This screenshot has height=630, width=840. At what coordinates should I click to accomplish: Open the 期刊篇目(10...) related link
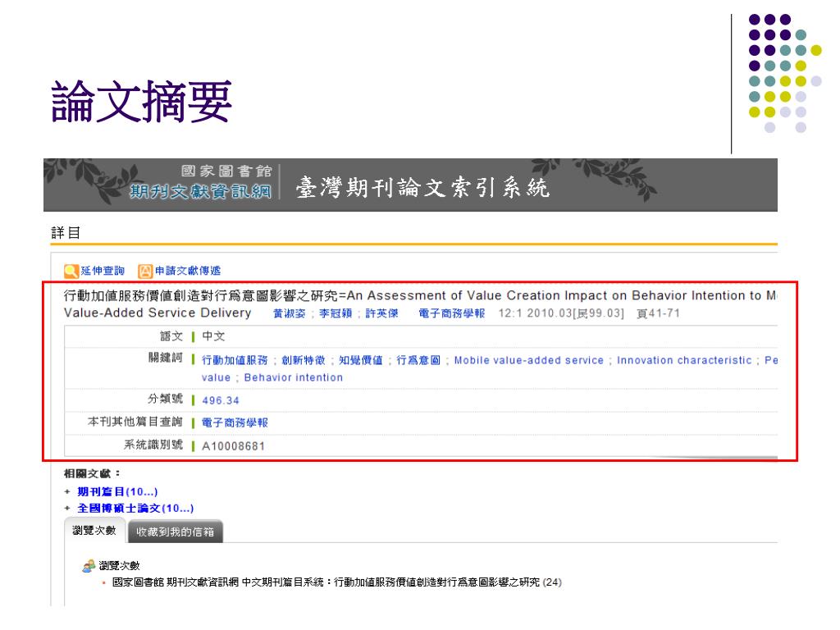(x=117, y=492)
